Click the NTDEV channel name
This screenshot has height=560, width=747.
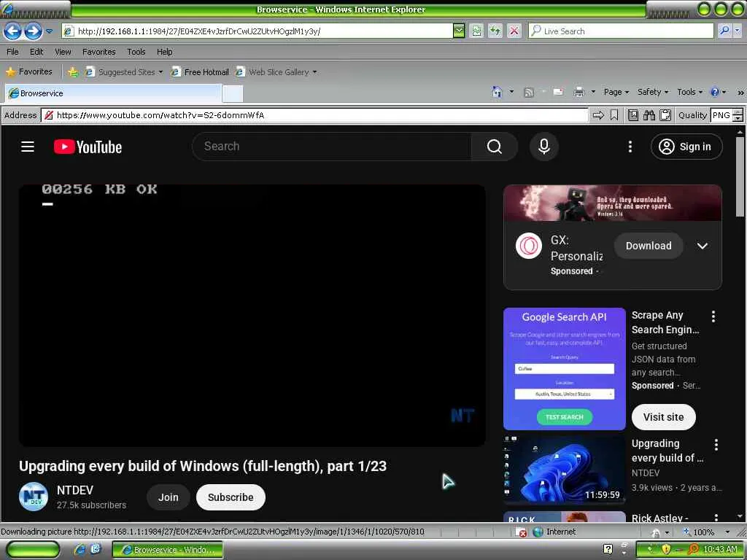(75, 490)
